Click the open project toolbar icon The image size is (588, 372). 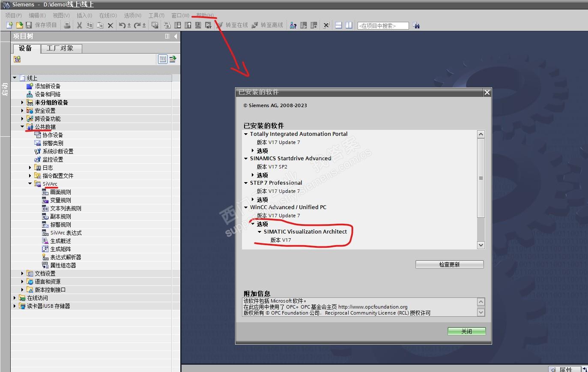pos(19,25)
